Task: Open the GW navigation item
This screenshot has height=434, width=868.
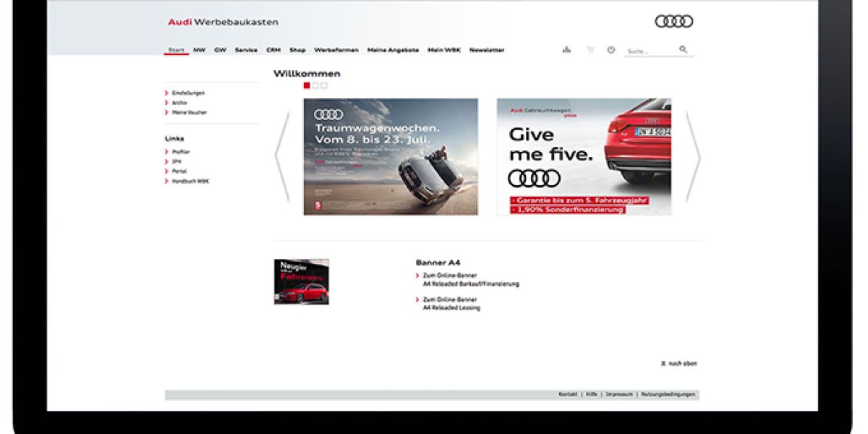Action: (x=220, y=51)
